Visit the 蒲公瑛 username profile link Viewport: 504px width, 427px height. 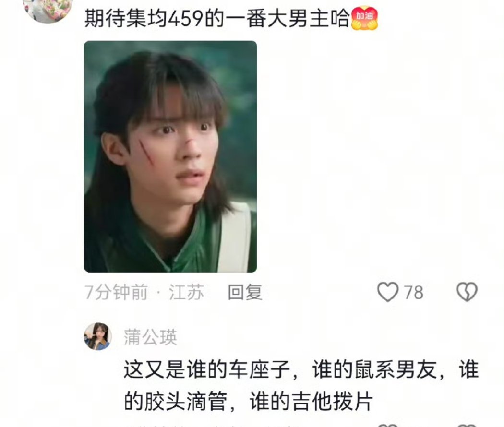click(150, 337)
